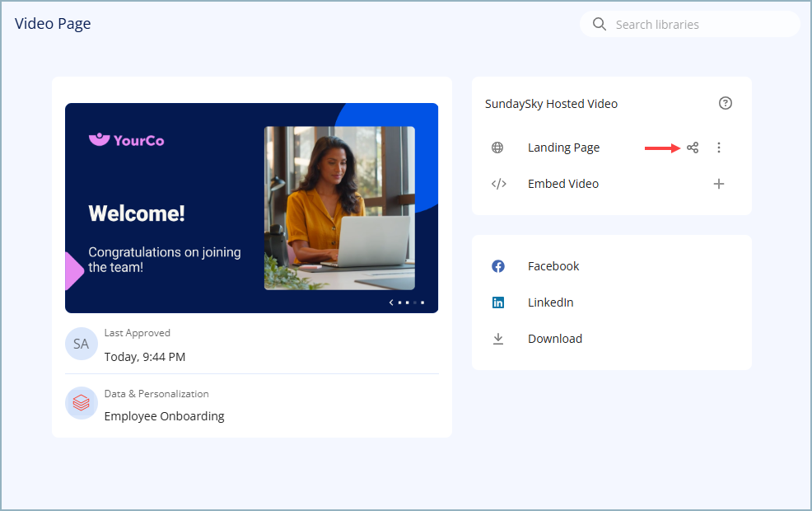Viewport: 812px width, 511px height.
Task: Focus the Search libraries input field
Action: pyautogui.click(x=700, y=25)
